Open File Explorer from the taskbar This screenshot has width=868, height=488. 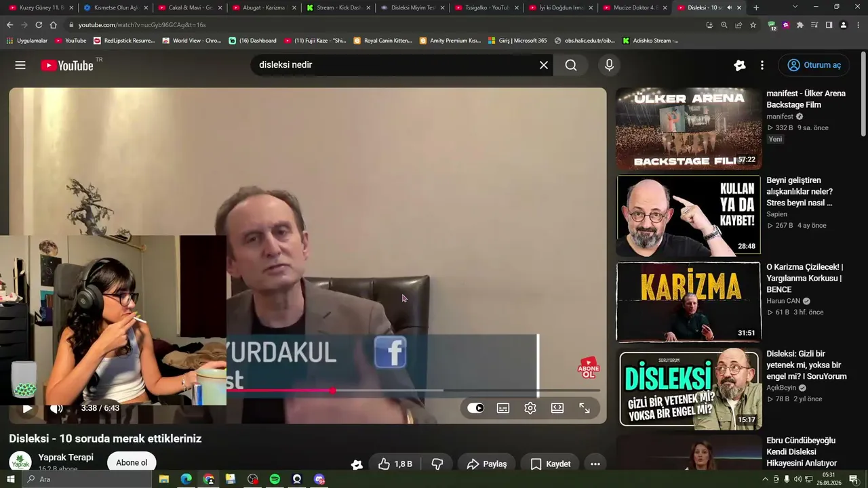163,479
